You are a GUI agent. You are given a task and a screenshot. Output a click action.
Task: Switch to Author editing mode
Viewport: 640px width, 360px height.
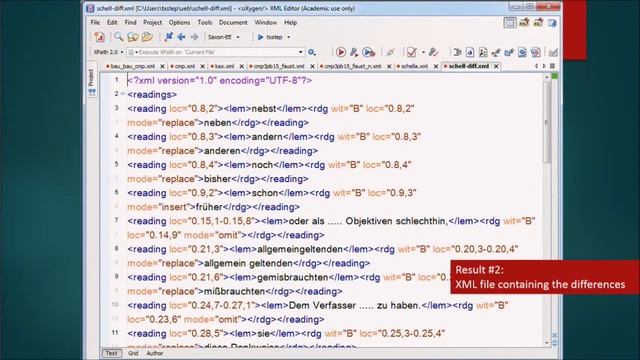(x=155, y=353)
